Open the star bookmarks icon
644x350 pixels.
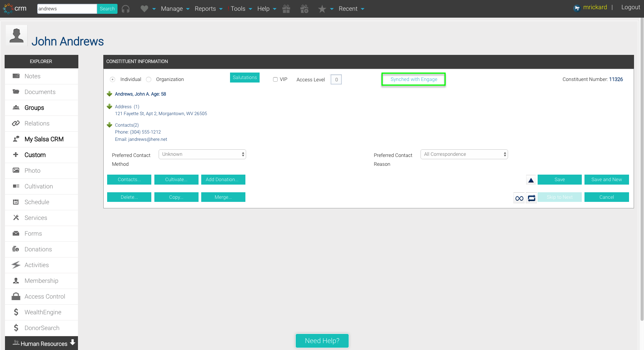point(322,9)
